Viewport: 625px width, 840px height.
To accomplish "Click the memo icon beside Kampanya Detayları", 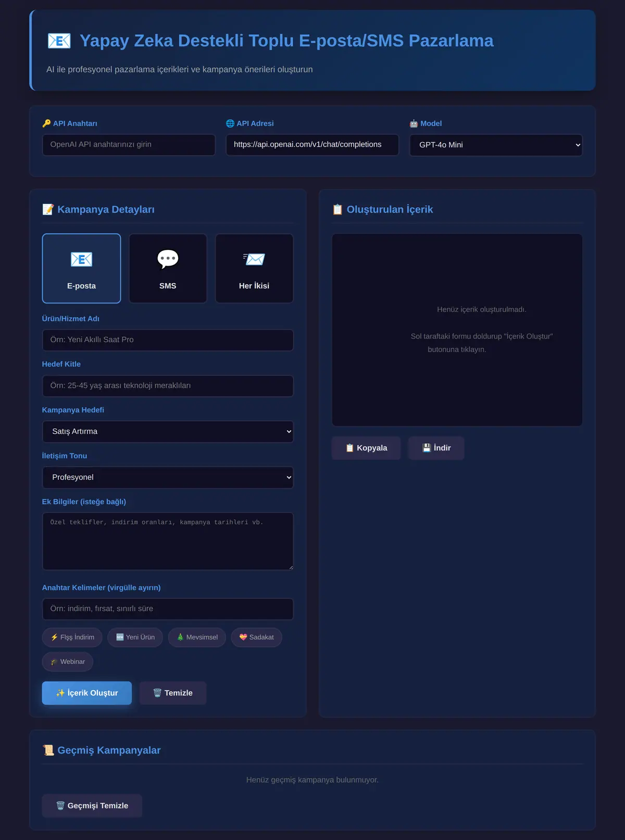I will 48,209.
